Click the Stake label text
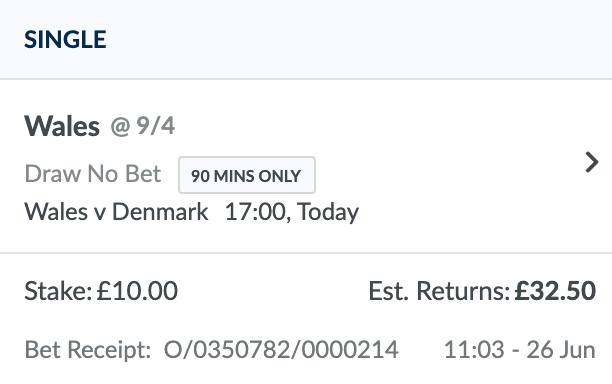 coord(58,291)
